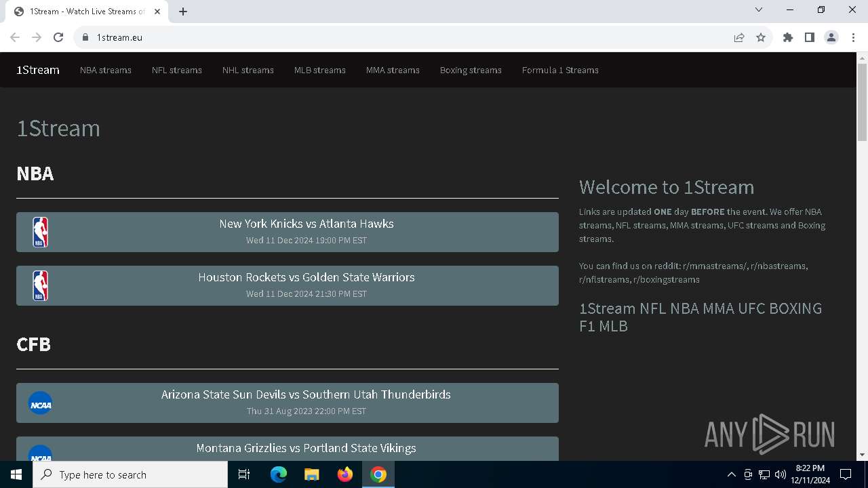Open Montana Grizzlies vs Portland State Vikings game
Viewport: 868px width, 488px height.
(x=288, y=449)
